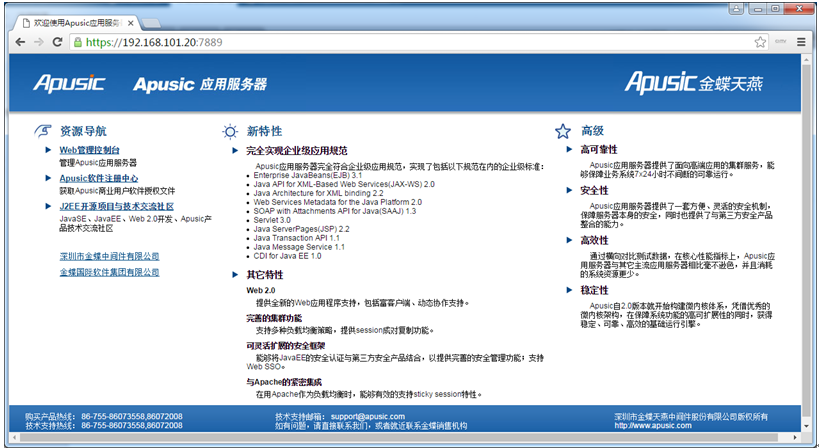819x448 pixels.
Task: Open Apusic软件注册中心 link
Action: point(99,179)
